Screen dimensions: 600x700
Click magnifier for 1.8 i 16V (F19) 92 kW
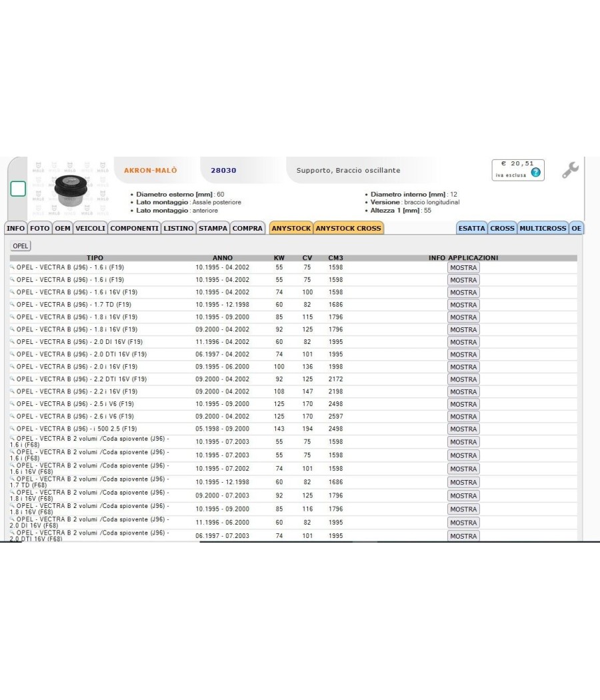pos(12,329)
